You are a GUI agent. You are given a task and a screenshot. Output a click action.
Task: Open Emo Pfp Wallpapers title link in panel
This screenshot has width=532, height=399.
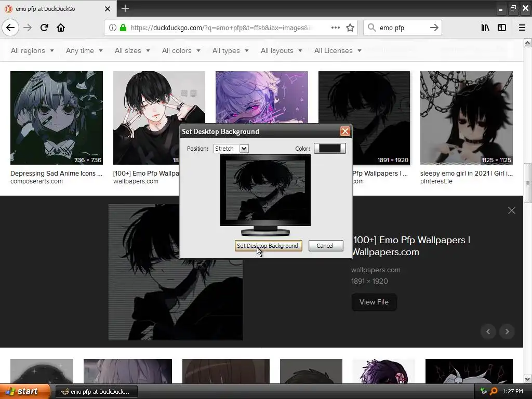click(x=411, y=246)
